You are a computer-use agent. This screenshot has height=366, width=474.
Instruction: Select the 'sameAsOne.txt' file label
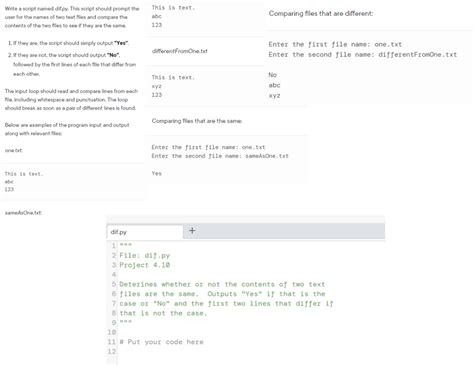(x=23, y=213)
